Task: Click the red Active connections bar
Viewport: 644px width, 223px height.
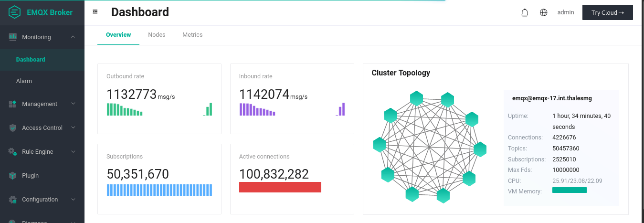Action: pos(280,187)
